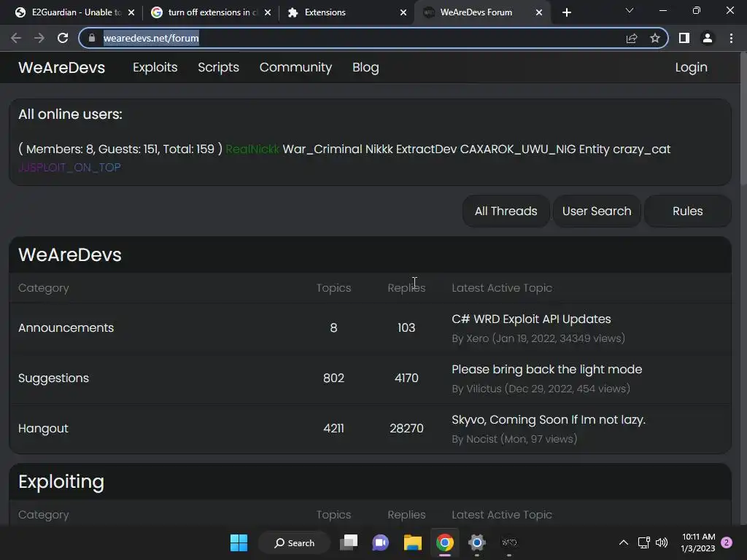Click the Login link
747x560 pixels.
coord(691,68)
